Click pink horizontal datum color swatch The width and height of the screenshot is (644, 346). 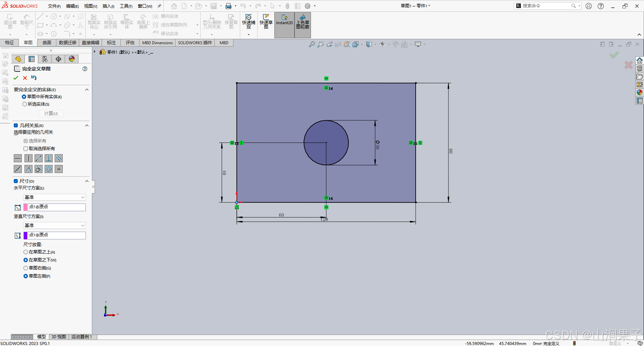pos(25,207)
